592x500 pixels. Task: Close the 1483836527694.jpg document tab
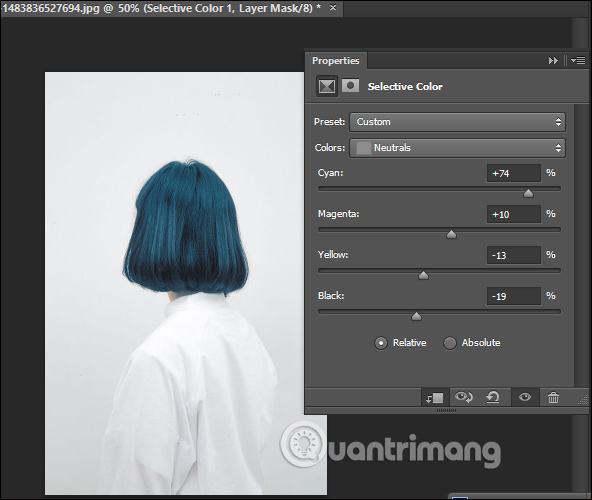click(333, 8)
